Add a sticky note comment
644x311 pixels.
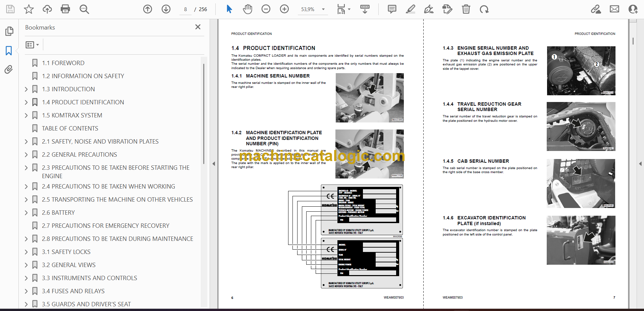point(392,9)
